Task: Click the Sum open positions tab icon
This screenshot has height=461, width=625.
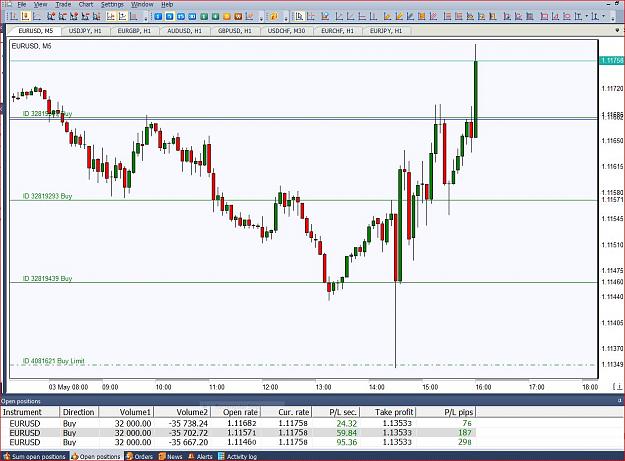Action: point(6,456)
